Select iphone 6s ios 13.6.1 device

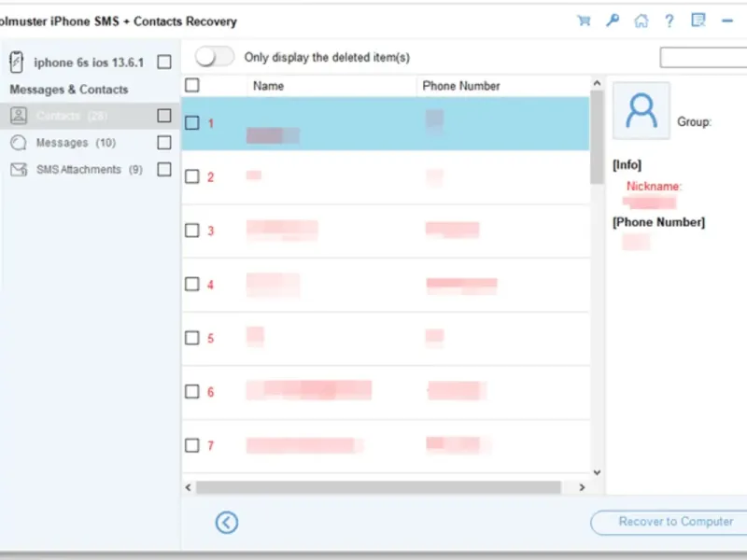click(89, 63)
